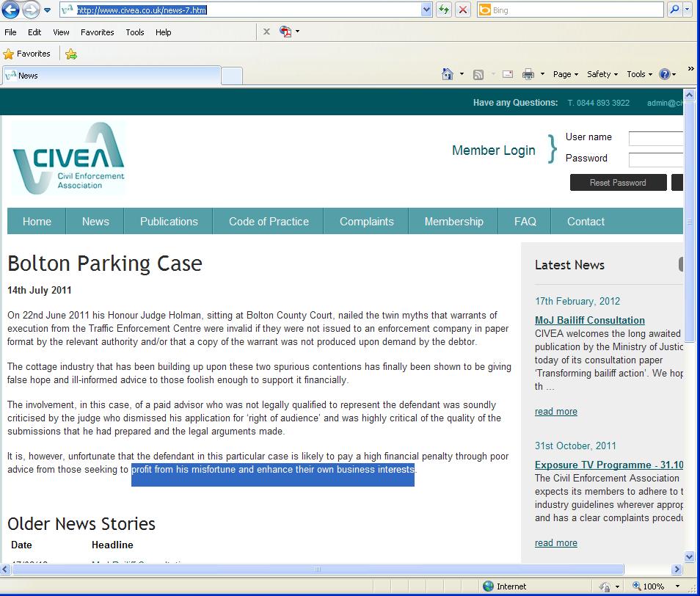This screenshot has width=700, height=596.
Task: Open Contact in site navigation
Action: pyautogui.click(x=586, y=222)
